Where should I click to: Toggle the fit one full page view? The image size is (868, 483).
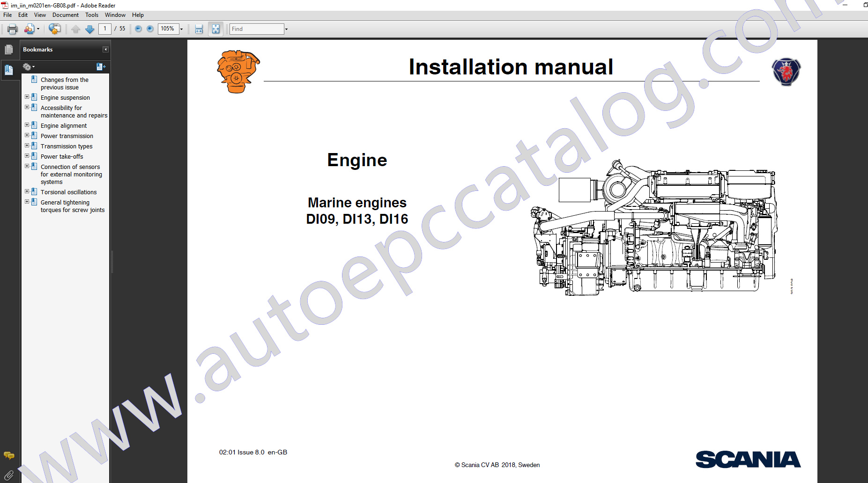coord(215,29)
